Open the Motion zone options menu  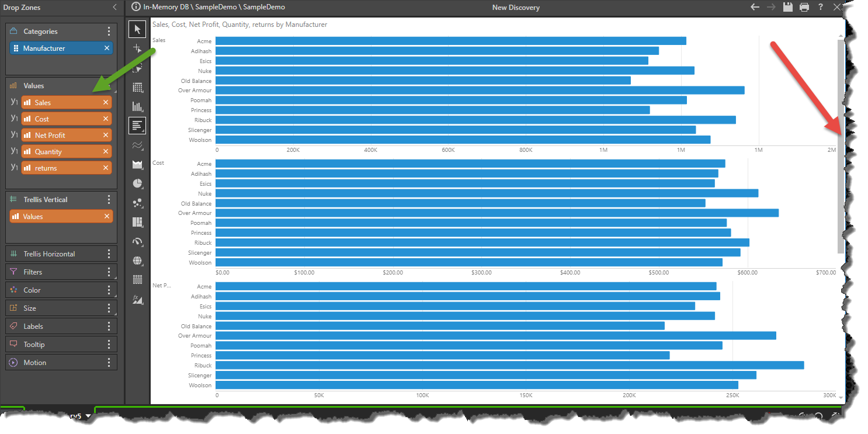click(x=109, y=363)
